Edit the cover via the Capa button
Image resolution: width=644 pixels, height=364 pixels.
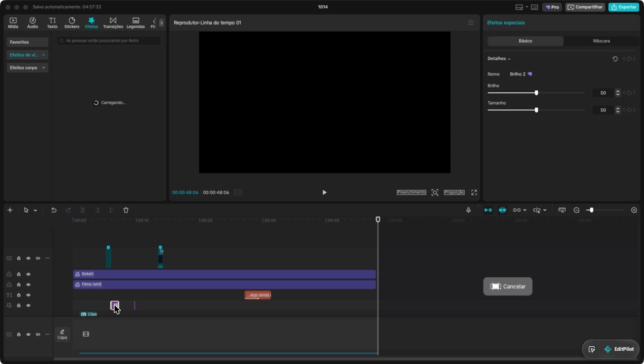(62, 334)
